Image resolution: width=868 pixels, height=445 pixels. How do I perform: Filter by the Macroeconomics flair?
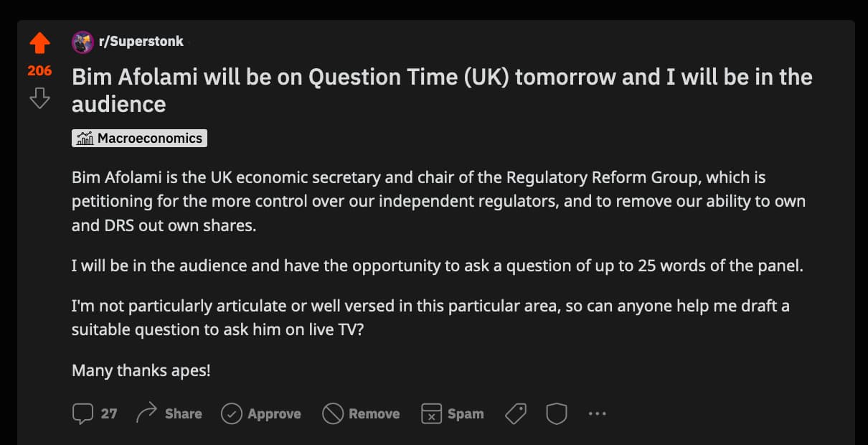139,139
